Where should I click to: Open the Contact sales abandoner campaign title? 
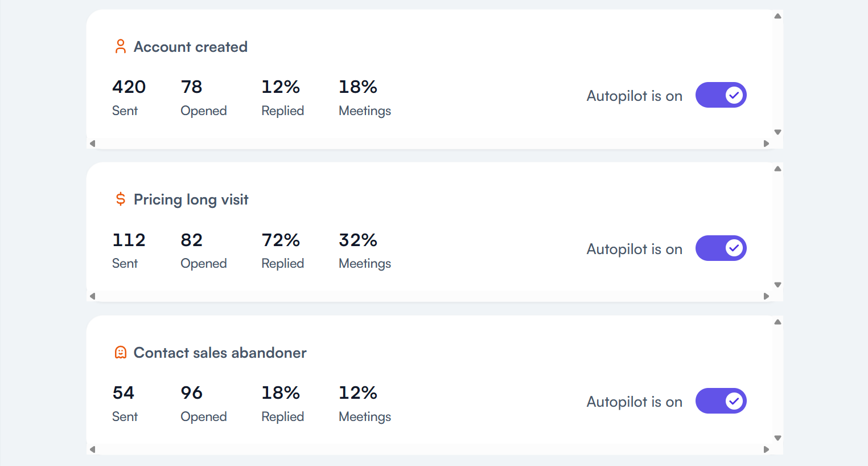[220, 353]
